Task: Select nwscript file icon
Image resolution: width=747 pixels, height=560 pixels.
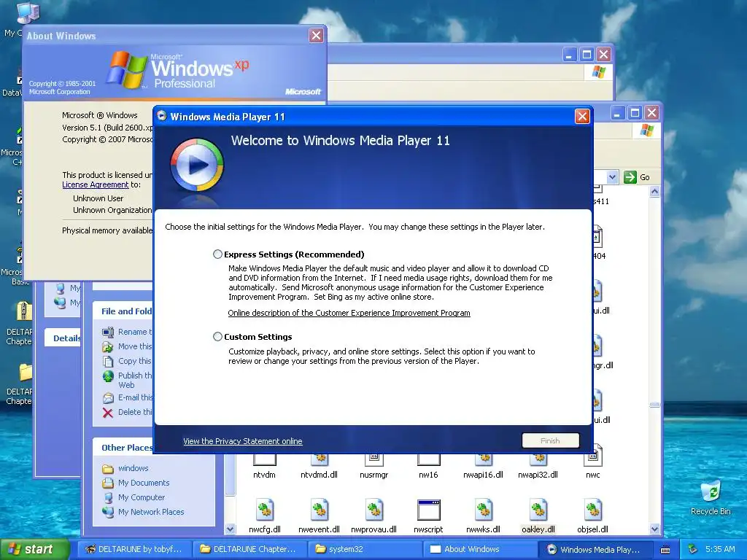Action: [x=428, y=510]
